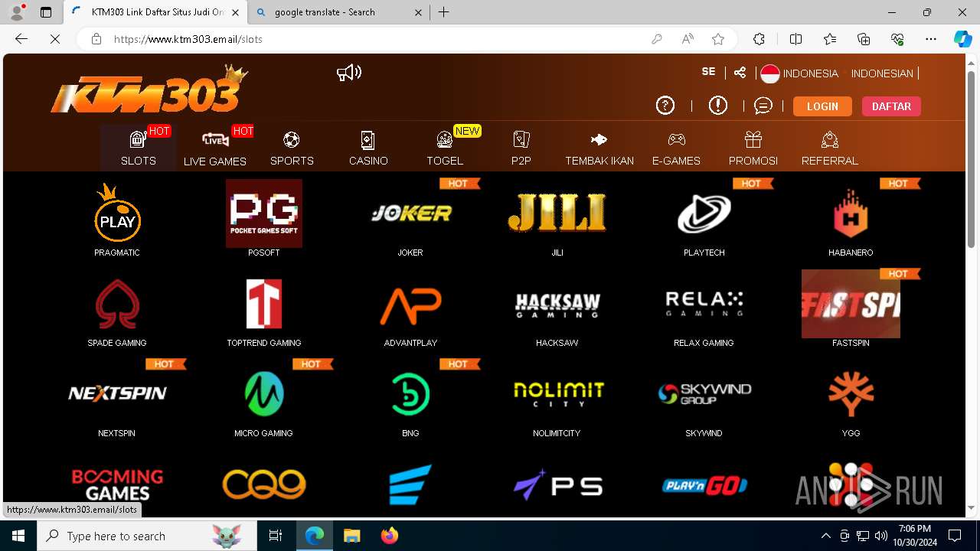Open the Windows Start menu
The width and height of the screenshot is (980, 551).
tap(18, 536)
